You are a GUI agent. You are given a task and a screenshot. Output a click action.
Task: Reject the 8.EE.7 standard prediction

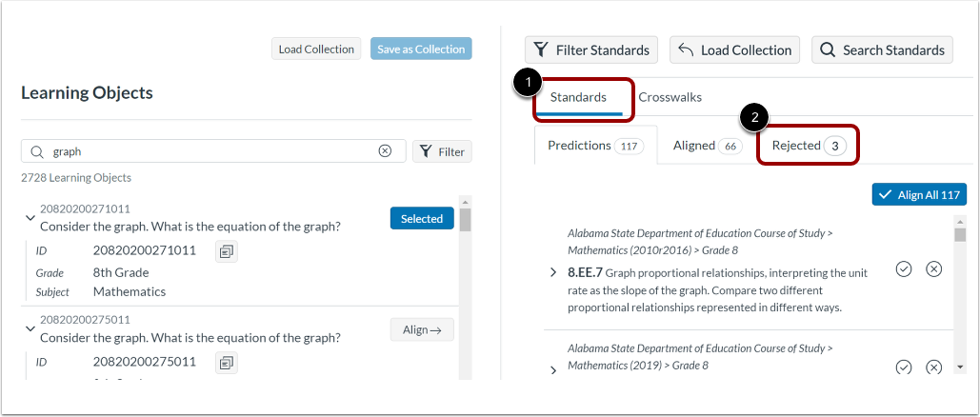point(934,269)
